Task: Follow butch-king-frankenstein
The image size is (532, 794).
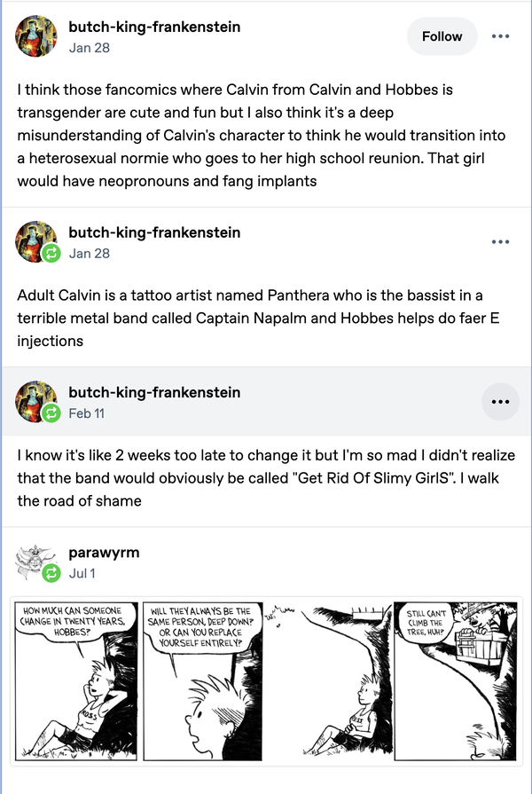Action: (442, 36)
